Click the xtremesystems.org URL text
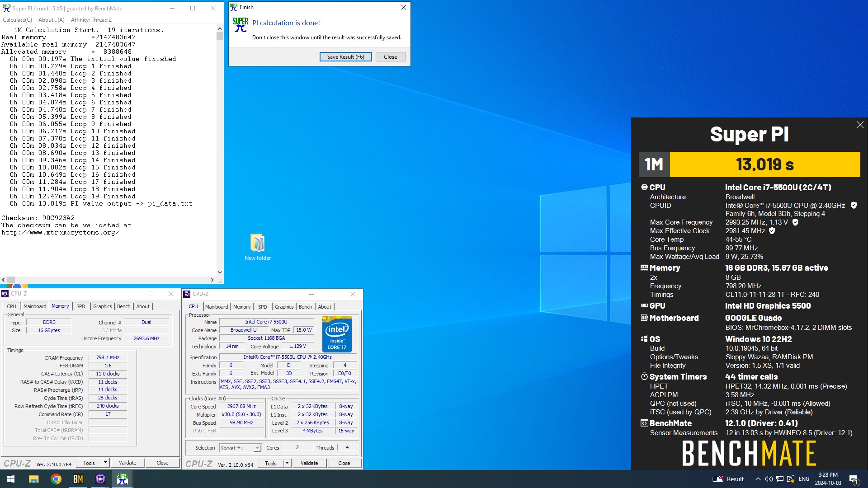Screen dimensions: 868x488 click(x=60, y=232)
